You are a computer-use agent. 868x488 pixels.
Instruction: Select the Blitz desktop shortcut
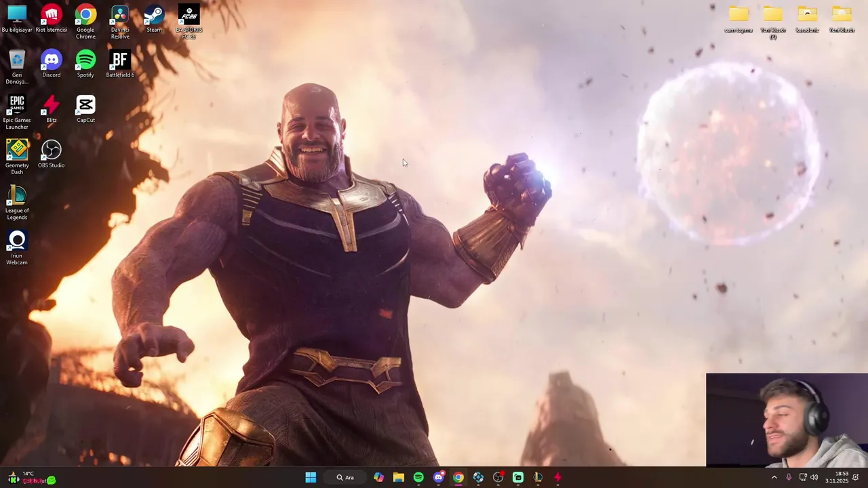tap(52, 109)
